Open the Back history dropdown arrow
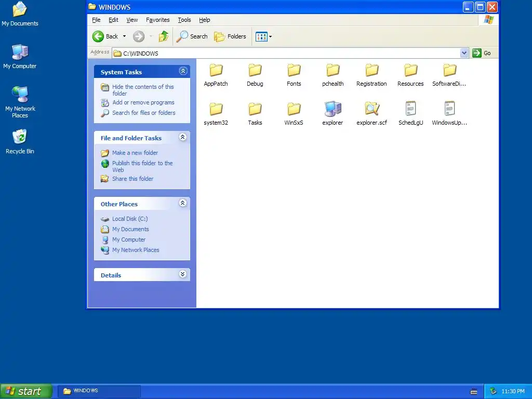 (x=124, y=36)
